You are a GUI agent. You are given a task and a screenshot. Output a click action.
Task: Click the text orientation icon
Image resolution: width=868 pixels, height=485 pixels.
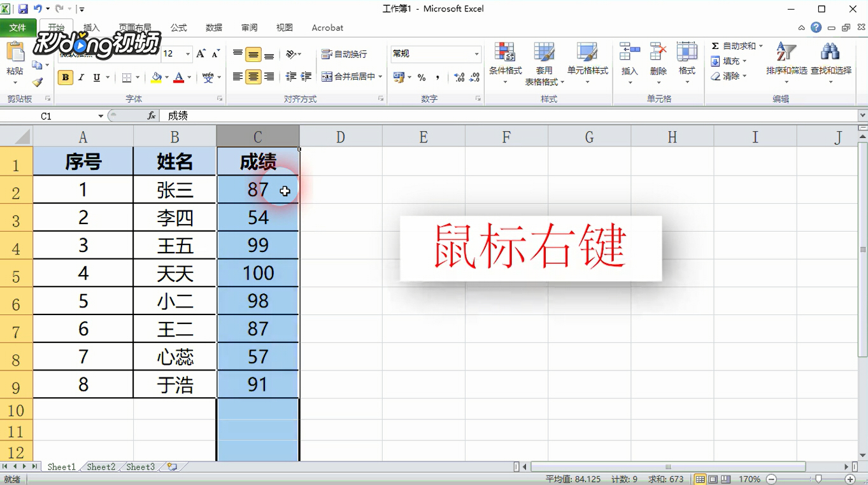click(x=291, y=54)
